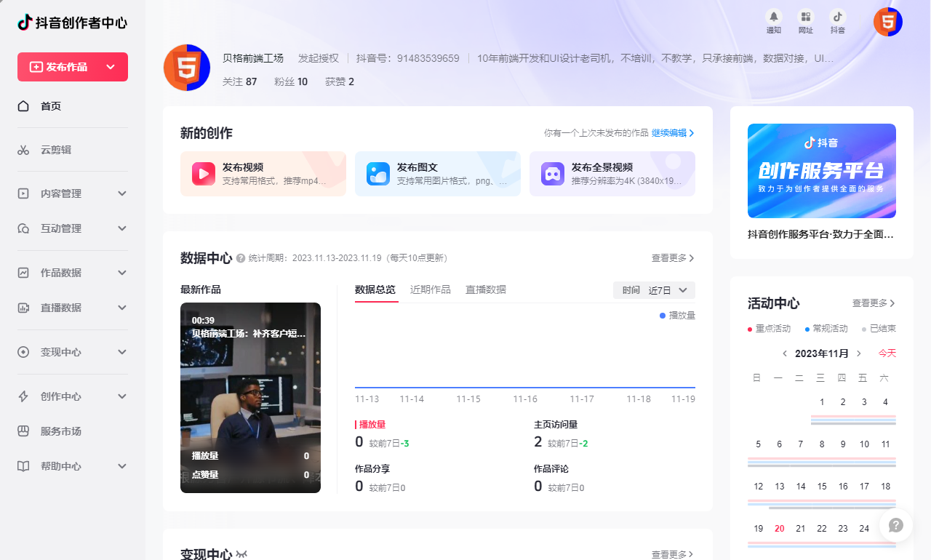Click 查看更多 in 数据中心

click(x=673, y=258)
